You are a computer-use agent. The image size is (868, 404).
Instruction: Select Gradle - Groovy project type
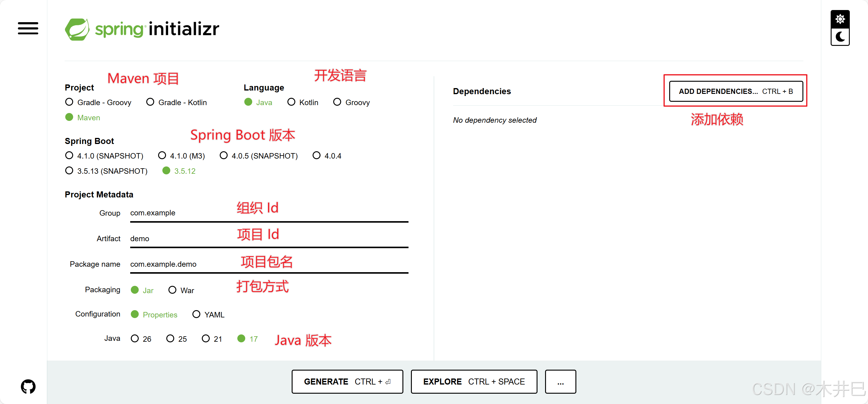pos(69,102)
